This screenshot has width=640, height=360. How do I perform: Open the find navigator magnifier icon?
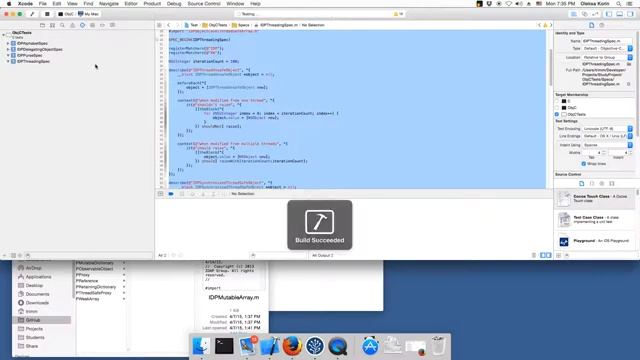(62, 25)
